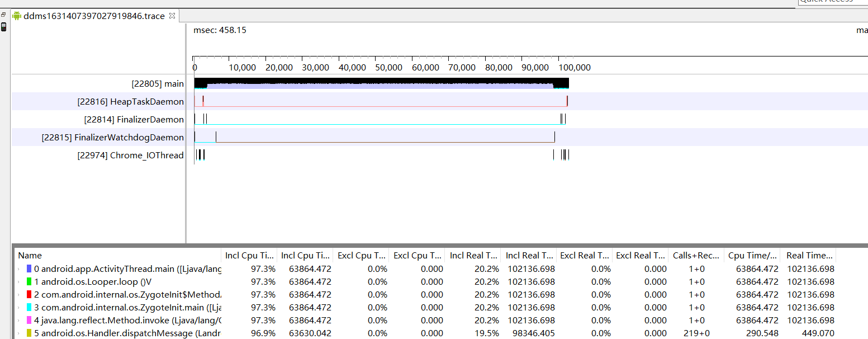Click the Restore view icon in left strip
The width and height of the screenshot is (868, 339).
point(3,15)
